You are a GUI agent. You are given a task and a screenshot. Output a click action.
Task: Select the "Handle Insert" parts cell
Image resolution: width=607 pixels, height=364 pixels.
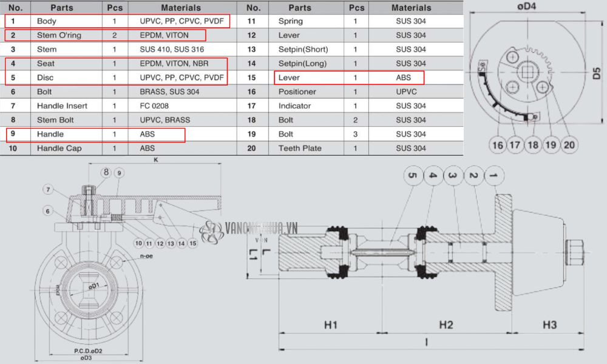coord(62,106)
